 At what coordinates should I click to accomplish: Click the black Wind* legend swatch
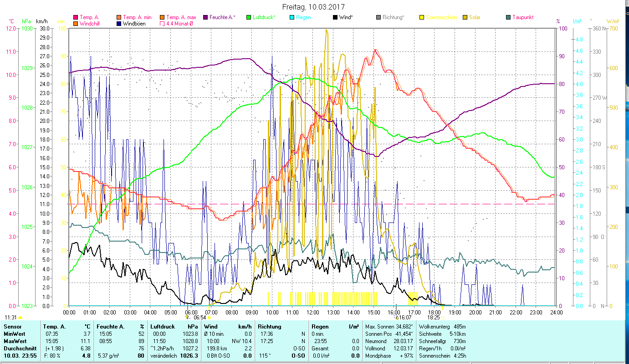335,17
